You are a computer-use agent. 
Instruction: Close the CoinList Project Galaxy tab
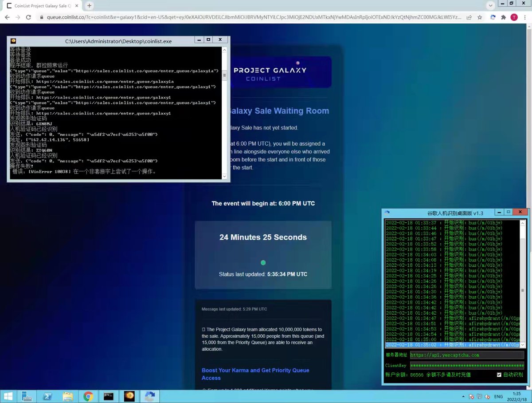[76, 6]
